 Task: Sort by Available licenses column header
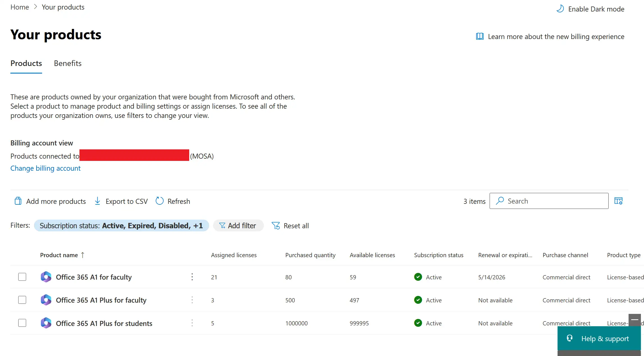[372, 255]
